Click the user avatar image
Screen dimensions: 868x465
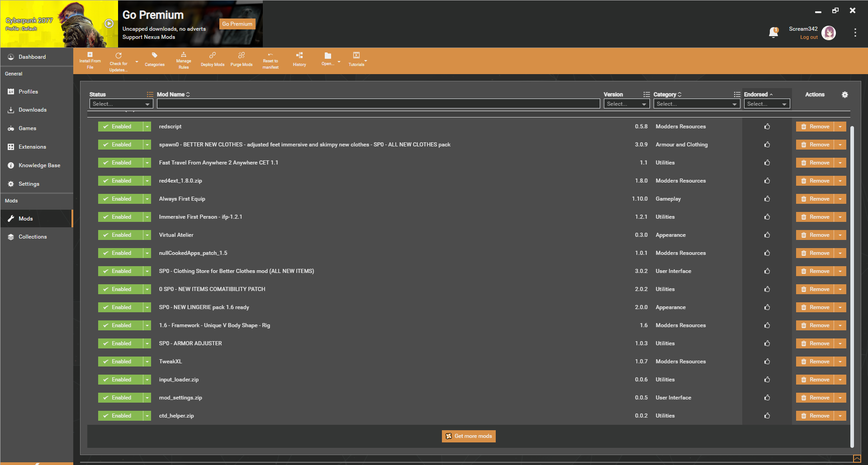829,33
